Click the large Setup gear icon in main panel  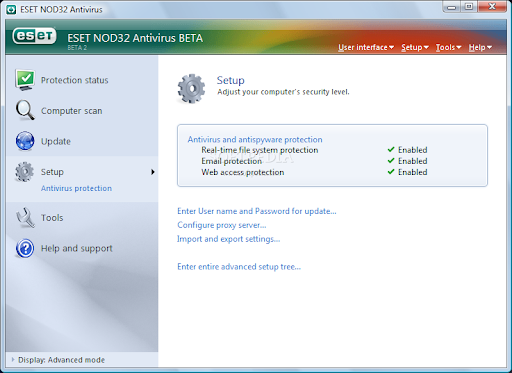pyautogui.click(x=191, y=88)
